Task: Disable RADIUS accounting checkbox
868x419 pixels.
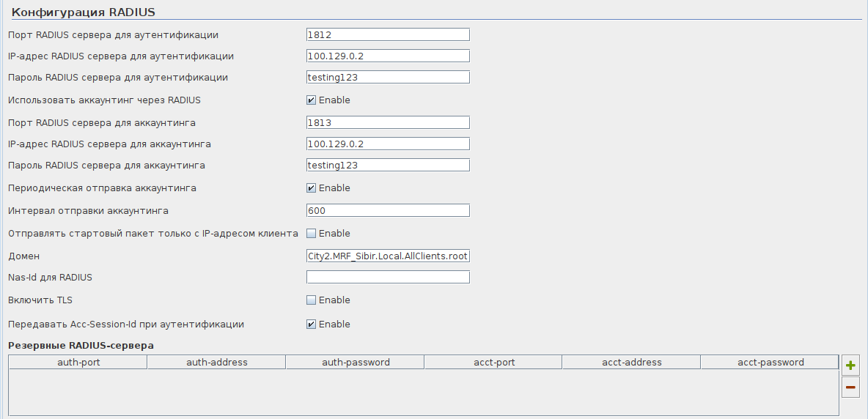Action: [x=312, y=100]
